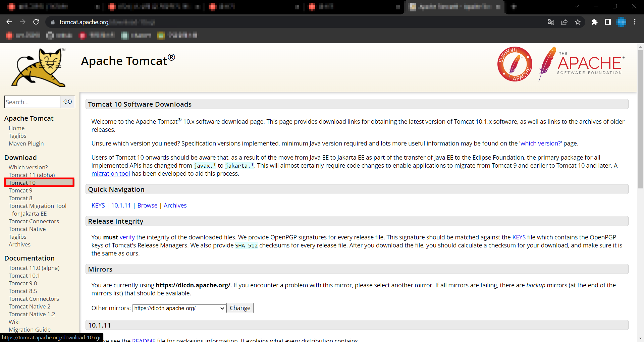This screenshot has height=342, width=644.
Task: Bookmark this page with the star icon
Action: tap(578, 22)
